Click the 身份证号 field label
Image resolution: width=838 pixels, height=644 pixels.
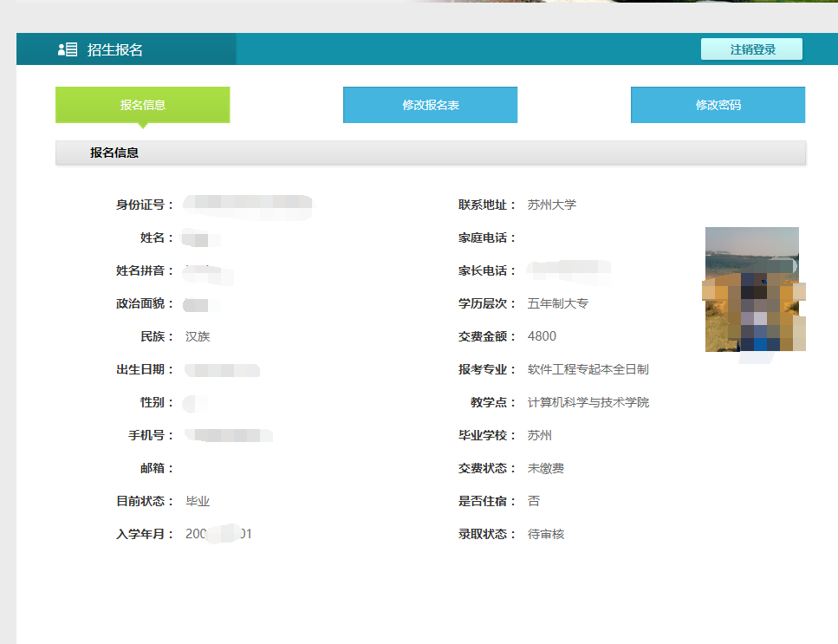144,205
